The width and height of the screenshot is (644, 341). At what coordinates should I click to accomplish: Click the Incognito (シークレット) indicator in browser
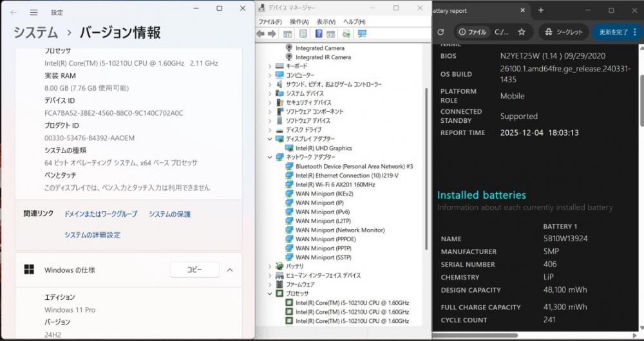563,32
